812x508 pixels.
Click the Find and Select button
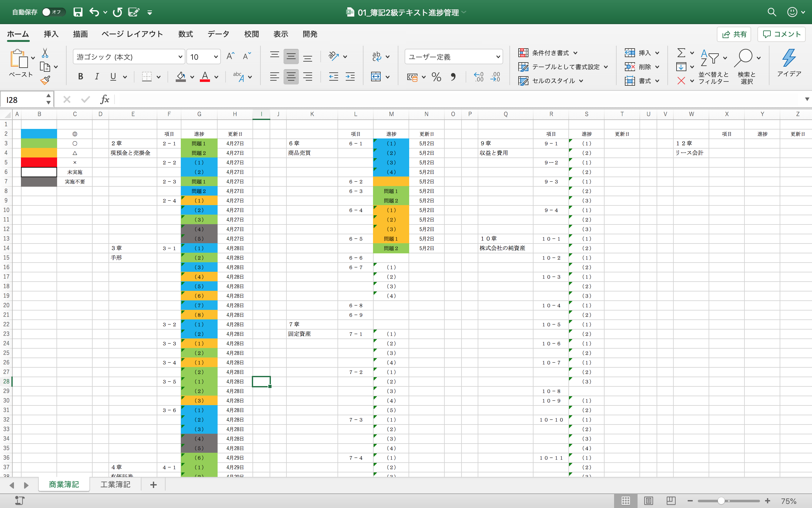747,67
